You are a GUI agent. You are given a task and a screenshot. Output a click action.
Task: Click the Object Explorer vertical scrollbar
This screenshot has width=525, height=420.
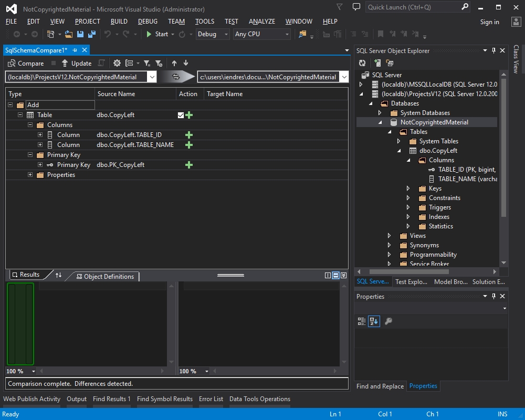[x=503, y=148]
